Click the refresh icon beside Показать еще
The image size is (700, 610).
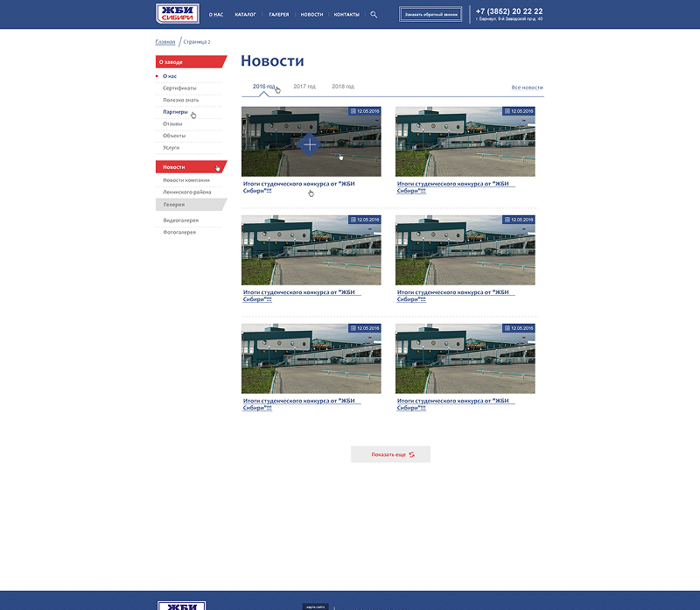(x=412, y=455)
